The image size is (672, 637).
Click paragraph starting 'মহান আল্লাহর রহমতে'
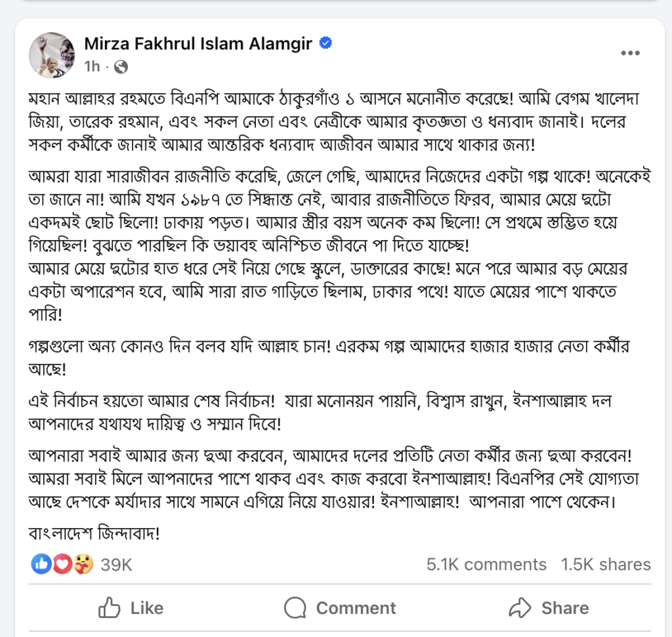pyautogui.click(x=328, y=121)
